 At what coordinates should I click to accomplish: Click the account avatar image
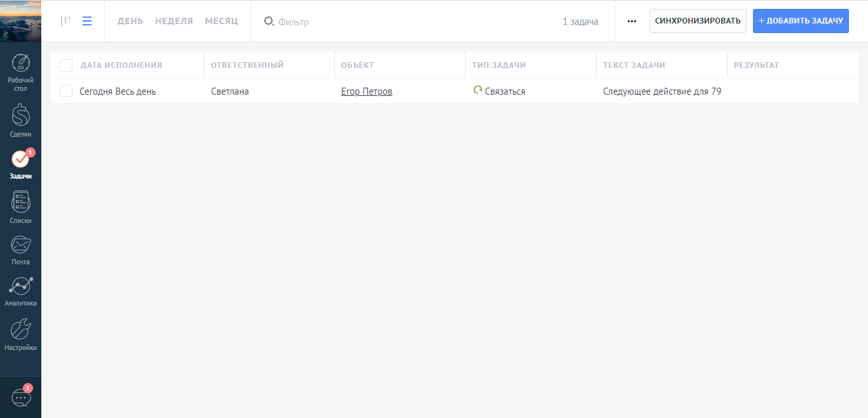20,20
